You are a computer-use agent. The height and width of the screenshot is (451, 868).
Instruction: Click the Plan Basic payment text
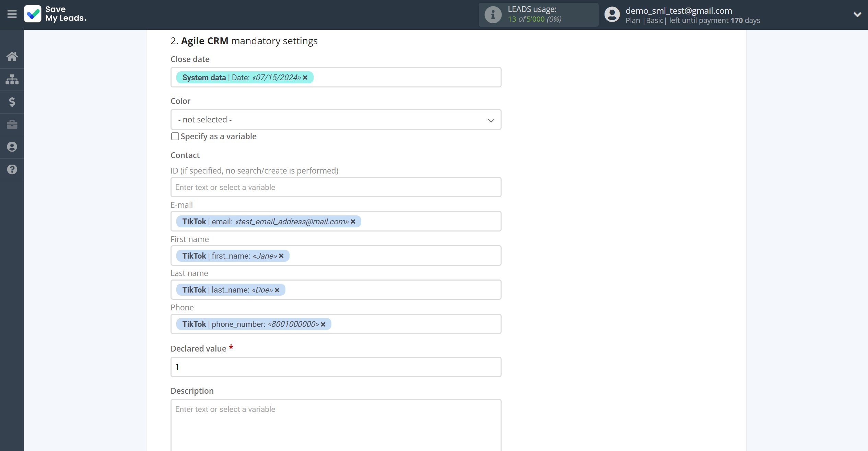click(x=693, y=21)
